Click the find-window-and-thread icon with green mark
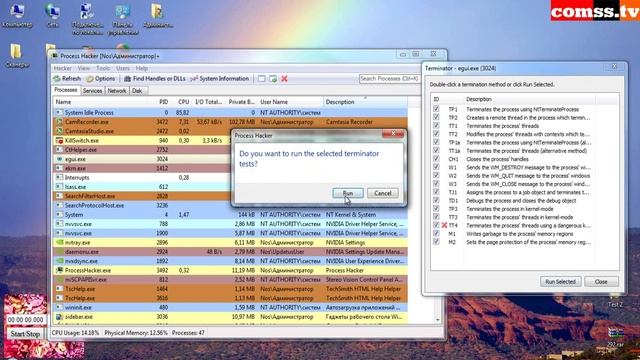 tap(273, 78)
